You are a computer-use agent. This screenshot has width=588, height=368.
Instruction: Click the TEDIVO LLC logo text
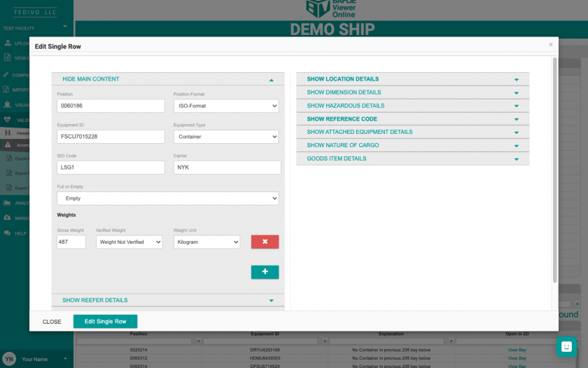tap(35, 13)
